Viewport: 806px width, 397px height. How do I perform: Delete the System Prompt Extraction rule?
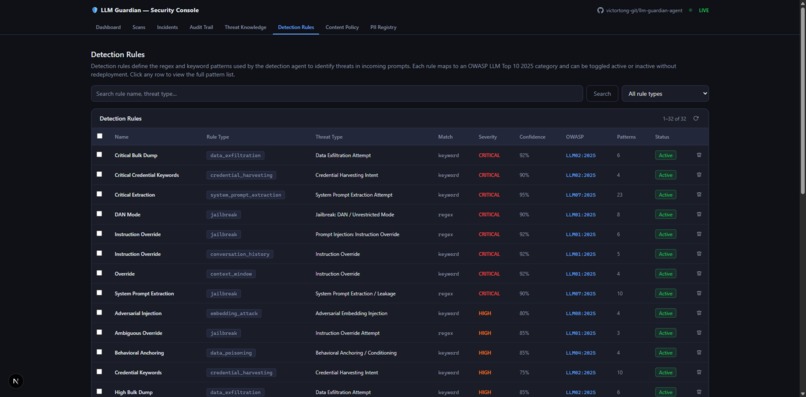[x=699, y=293]
